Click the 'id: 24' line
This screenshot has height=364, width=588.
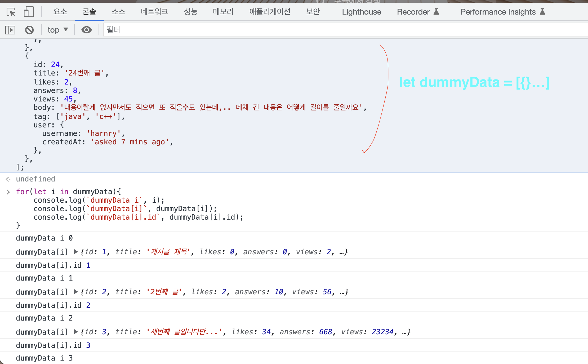(48, 64)
